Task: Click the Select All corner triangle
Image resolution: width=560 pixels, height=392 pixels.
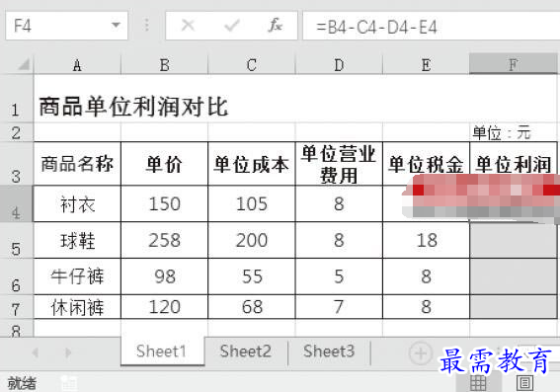Action: click(23, 65)
